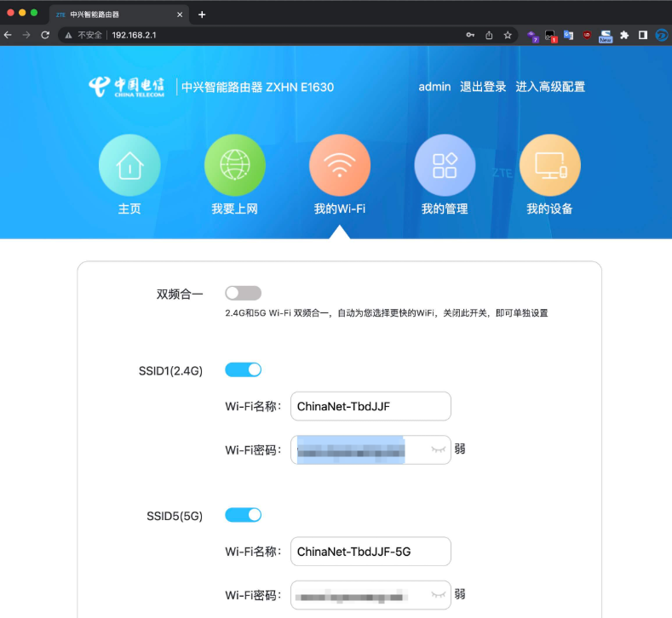Click the 不安全 label in address bar
The height and width of the screenshot is (618, 672).
89,35
